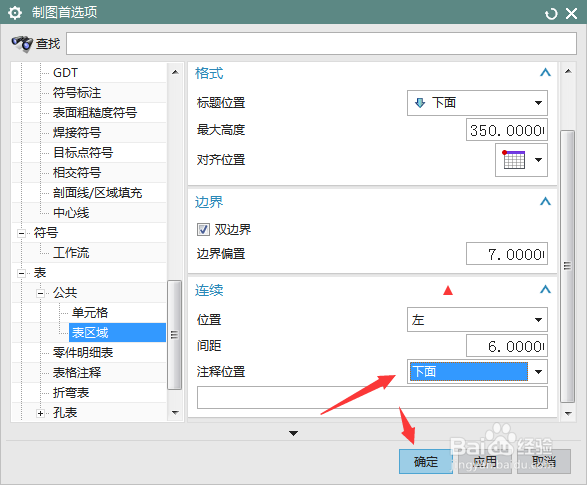Viewport: 587px width, 485px height.
Task: Collapse the 边界 section
Action: pos(545,201)
